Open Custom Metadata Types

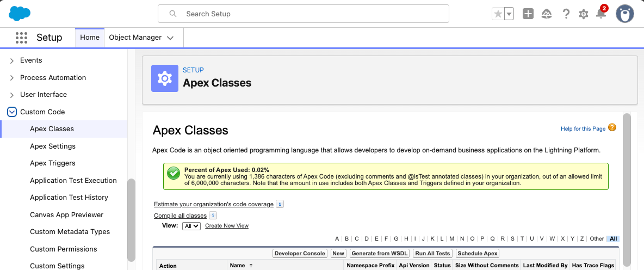(70, 232)
